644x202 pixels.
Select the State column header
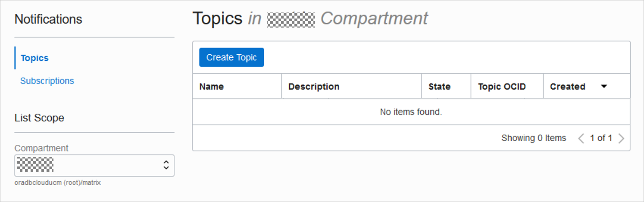point(439,87)
